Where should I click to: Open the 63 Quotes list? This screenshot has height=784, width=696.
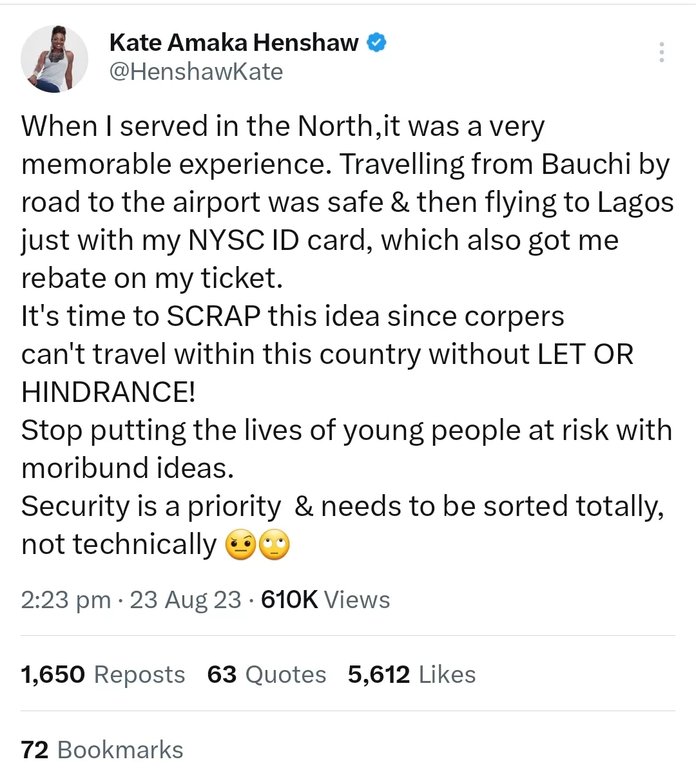tap(267, 674)
